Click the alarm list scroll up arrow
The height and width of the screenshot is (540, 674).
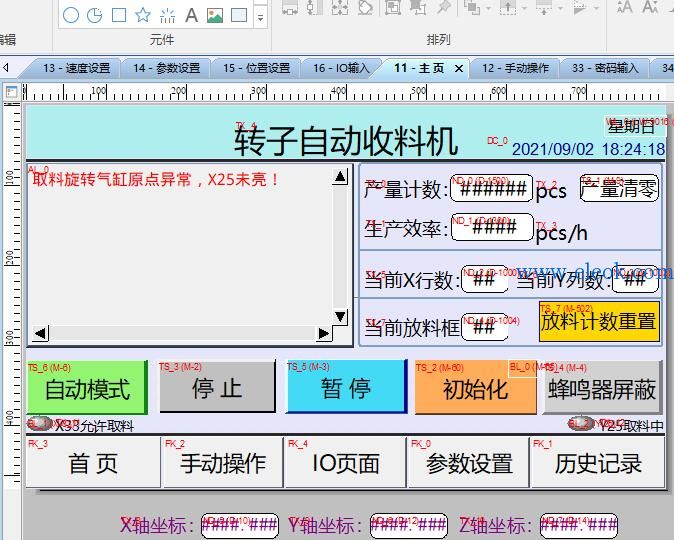[x=340, y=177]
